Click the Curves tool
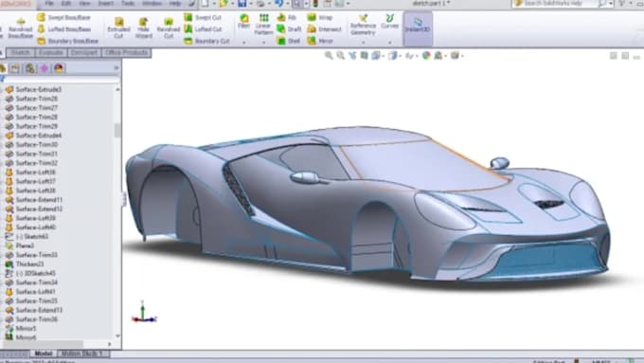644x363 pixels. (x=389, y=22)
